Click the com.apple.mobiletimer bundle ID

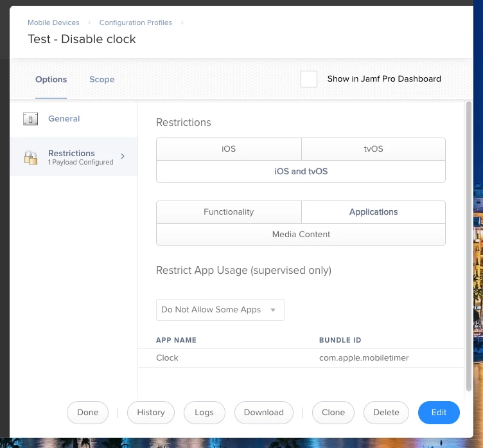pyautogui.click(x=364, y=357)
